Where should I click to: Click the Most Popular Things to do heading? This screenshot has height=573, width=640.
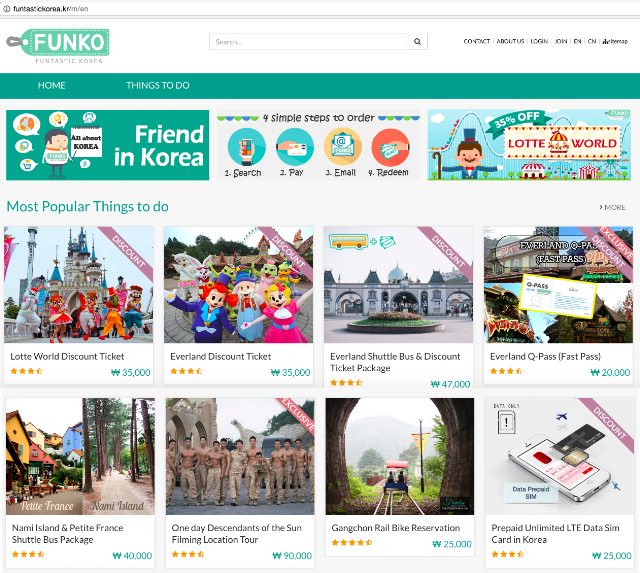(x=87, y=207)
